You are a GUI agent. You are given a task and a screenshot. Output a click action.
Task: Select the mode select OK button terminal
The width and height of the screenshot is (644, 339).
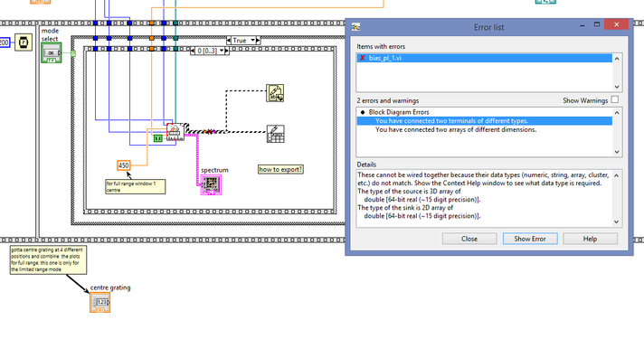(52, 53)
